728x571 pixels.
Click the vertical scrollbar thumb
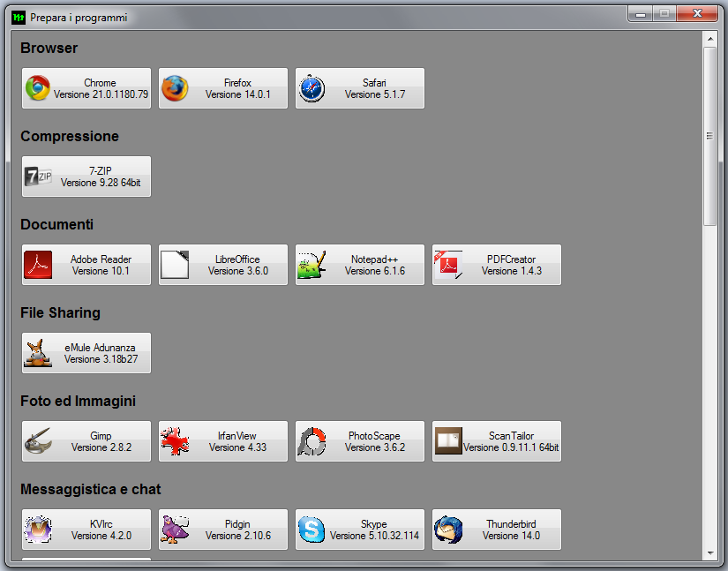point(709,135)
